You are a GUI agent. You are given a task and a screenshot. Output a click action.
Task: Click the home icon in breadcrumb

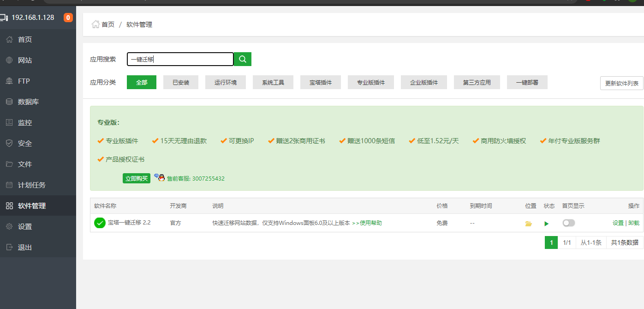(x=95, y=24)
